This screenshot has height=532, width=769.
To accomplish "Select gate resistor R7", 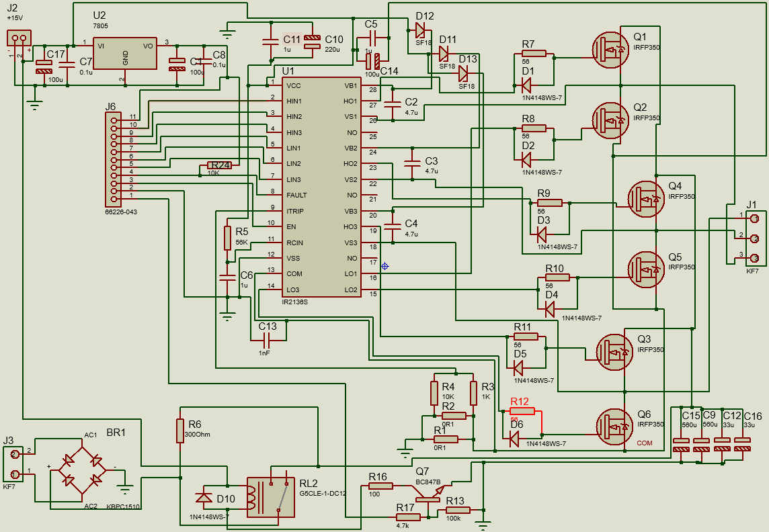I will click(534, 54).
